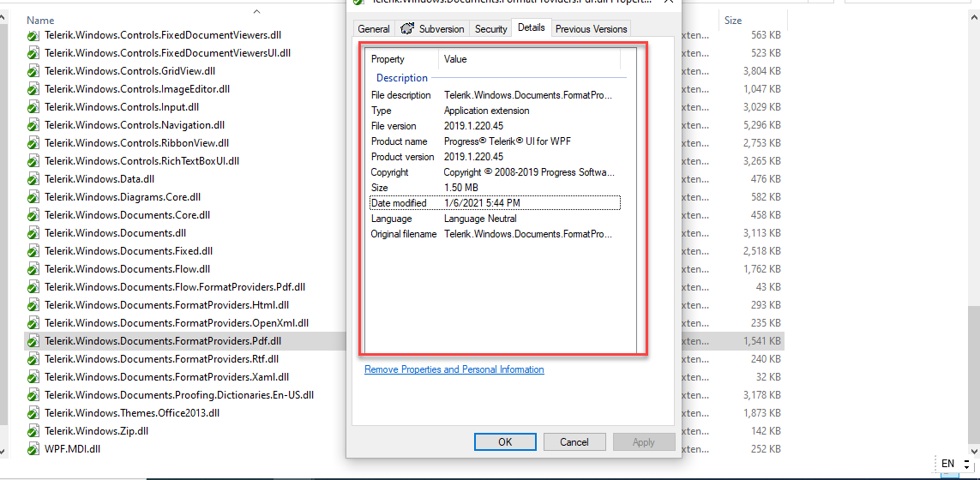Click the Product name row
Viewport: 980px width, 480px height.
pos(495,141)
